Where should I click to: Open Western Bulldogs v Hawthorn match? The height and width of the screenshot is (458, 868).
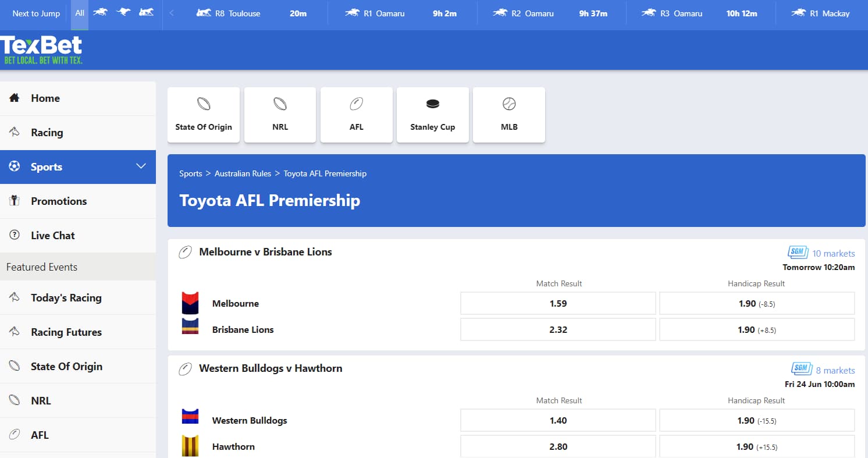coord(271,368)
